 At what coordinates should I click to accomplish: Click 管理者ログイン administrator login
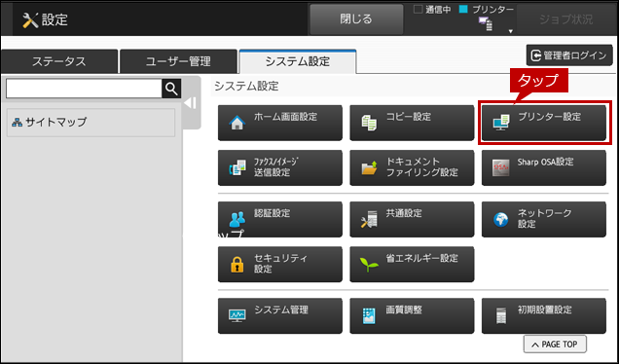pyautogui.click(x=569, y=55)
